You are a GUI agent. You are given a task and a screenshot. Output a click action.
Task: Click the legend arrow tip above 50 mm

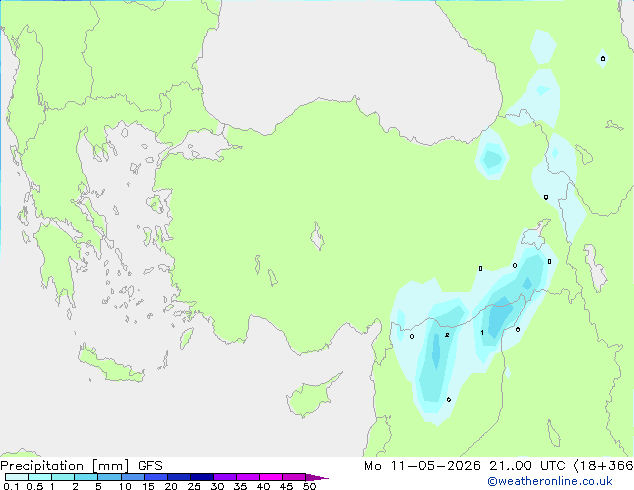pyautogui.click(x=317, y=477)
